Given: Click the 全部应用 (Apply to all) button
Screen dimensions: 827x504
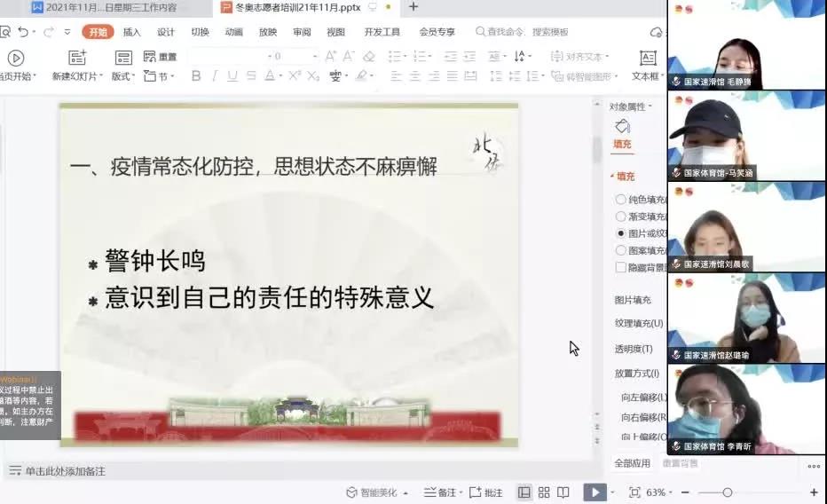Looking at the screenshot, I should click(x=632, y=463).
